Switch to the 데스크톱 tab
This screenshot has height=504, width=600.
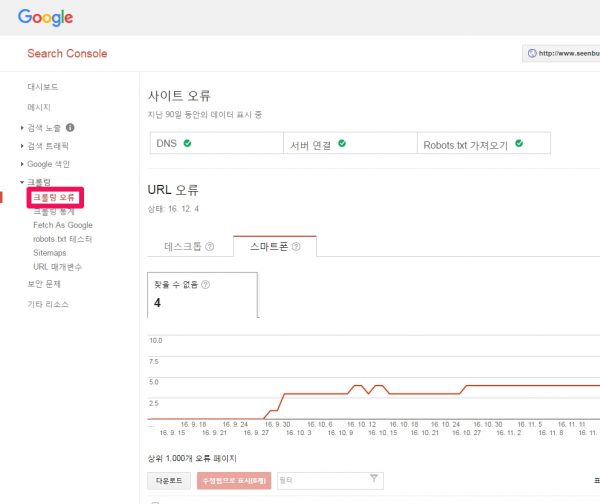[x=189, y=246]
